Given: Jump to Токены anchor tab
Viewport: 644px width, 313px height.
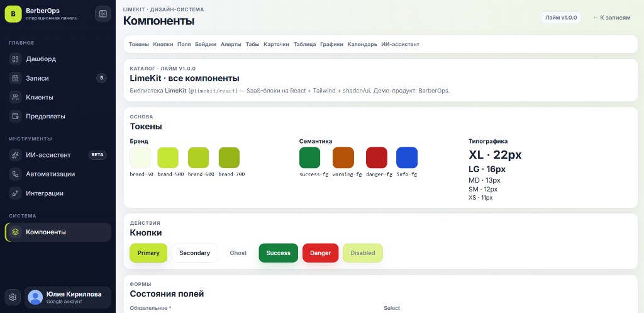Looking at the screenshot, I should pyautogui.click(x=139, y=44).
